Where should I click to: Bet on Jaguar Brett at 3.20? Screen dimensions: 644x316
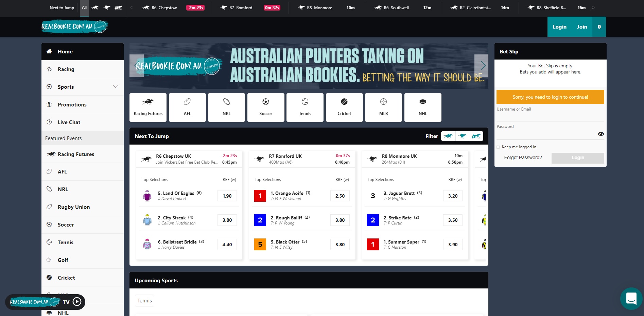(453, 196)
